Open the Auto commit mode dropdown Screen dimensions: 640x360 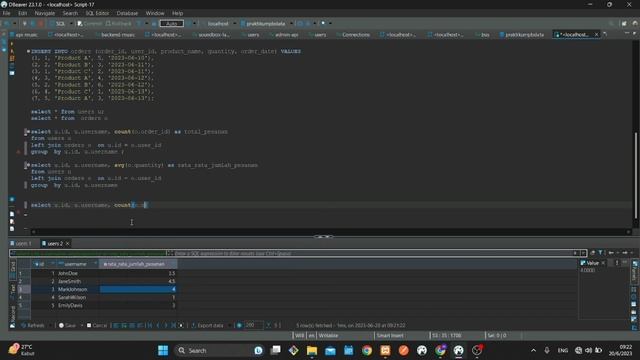point(171,24)
